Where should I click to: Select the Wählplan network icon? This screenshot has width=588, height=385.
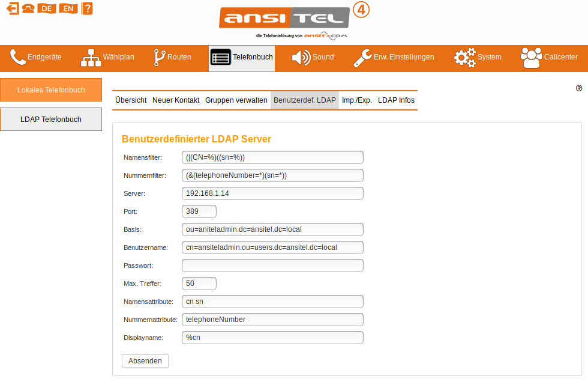(x=90, y=58)
